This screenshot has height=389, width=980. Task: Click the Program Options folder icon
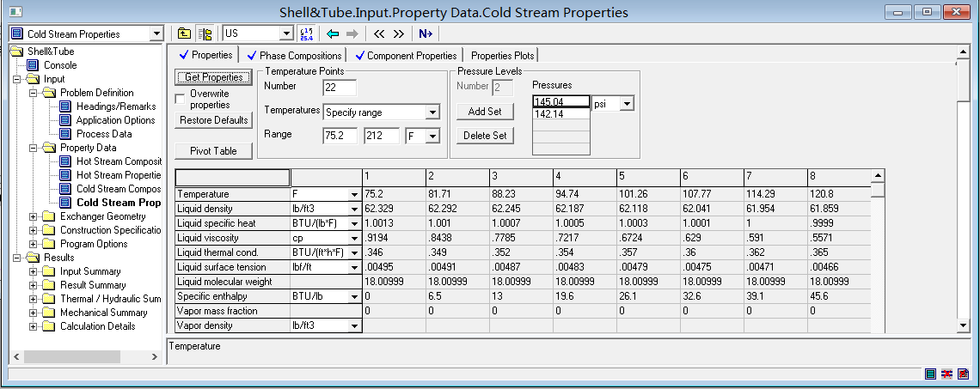49,244
